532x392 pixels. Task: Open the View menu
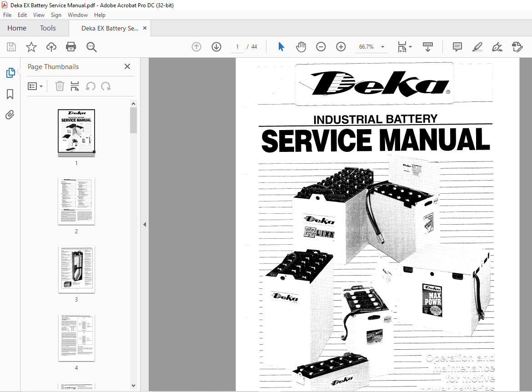39,15
